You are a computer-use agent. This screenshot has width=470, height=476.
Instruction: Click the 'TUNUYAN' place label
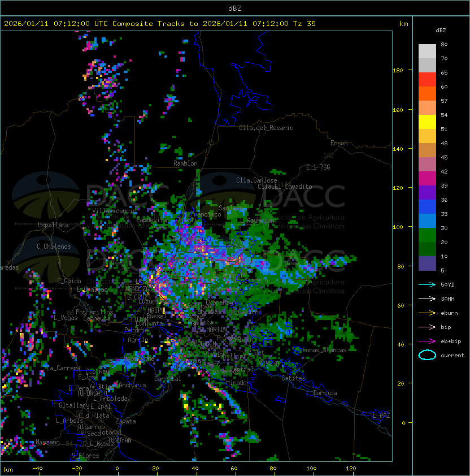[x=120, y=440]
